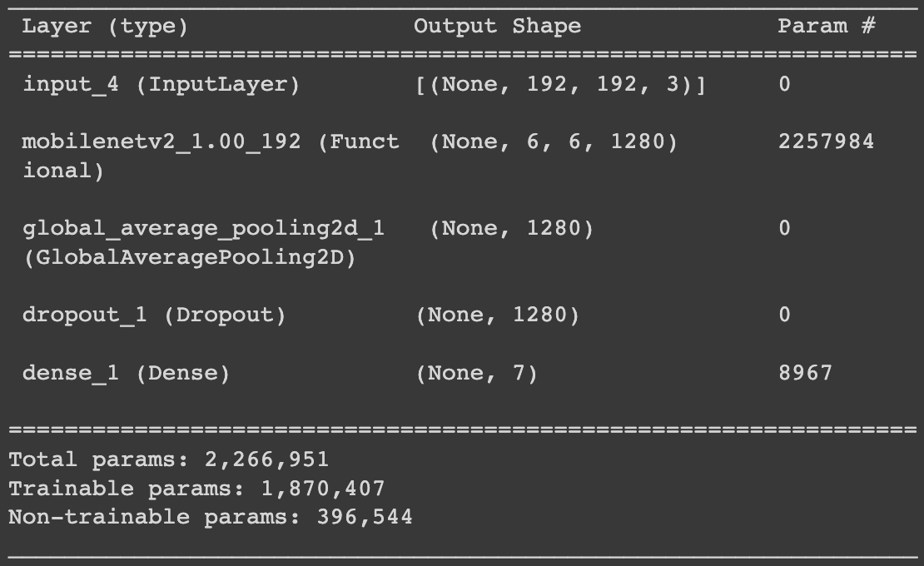
Task: Click the "Param #" column header
Action: click(x=826, y=27)
